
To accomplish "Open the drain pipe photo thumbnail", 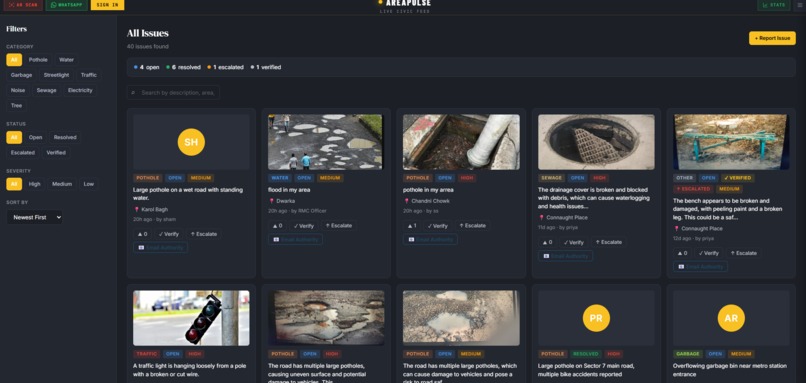I will click(x=461, y=142).
